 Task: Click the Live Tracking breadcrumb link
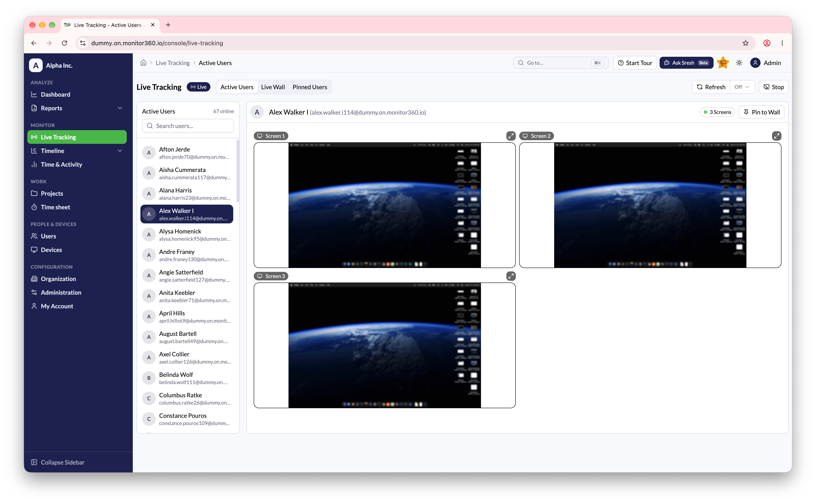[x=172, y=63]
